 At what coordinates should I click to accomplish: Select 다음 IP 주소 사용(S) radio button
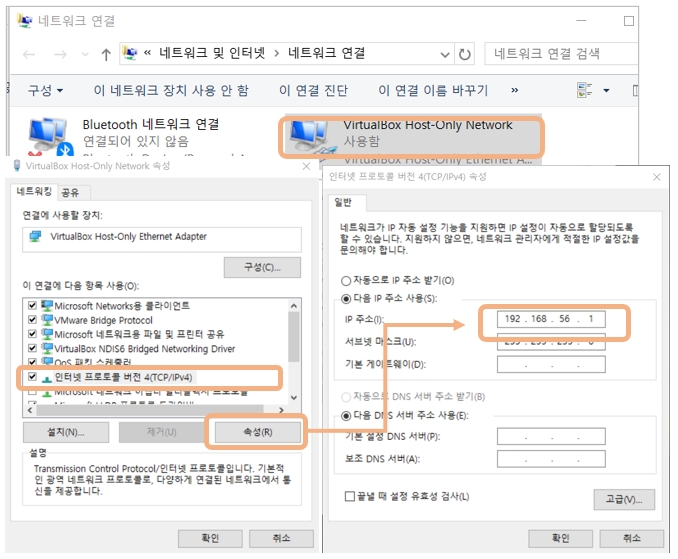[345, 299]
